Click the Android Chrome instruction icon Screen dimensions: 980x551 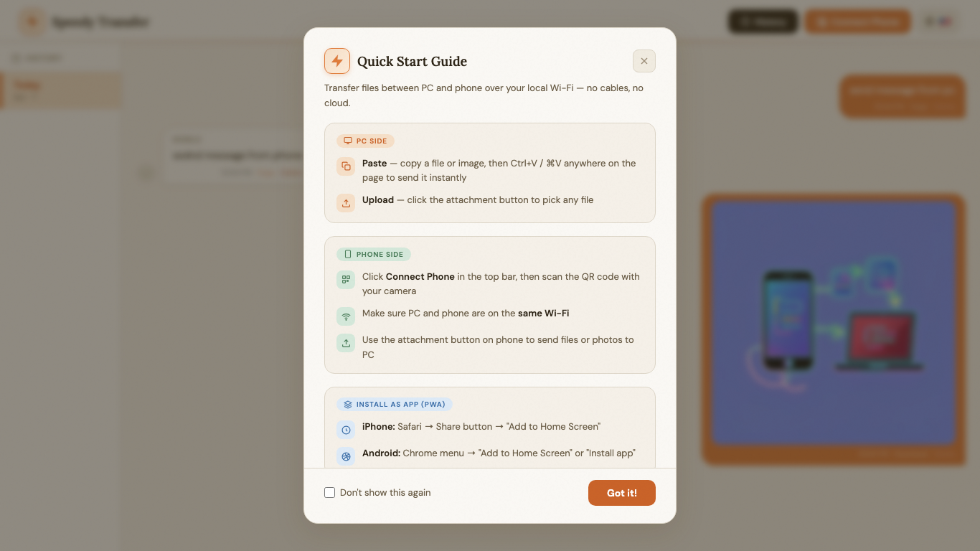(346, 456)
